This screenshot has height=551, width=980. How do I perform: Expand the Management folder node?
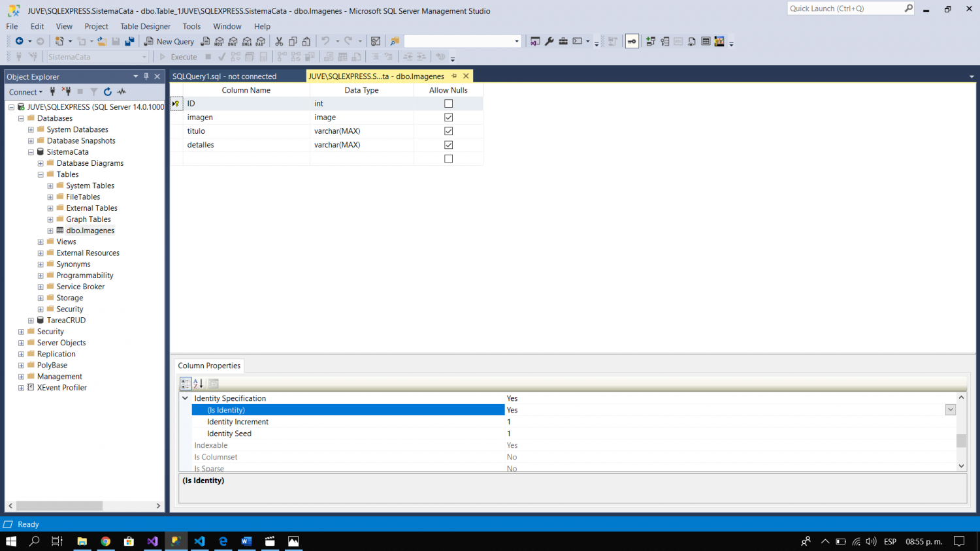(x=21, y=377)
